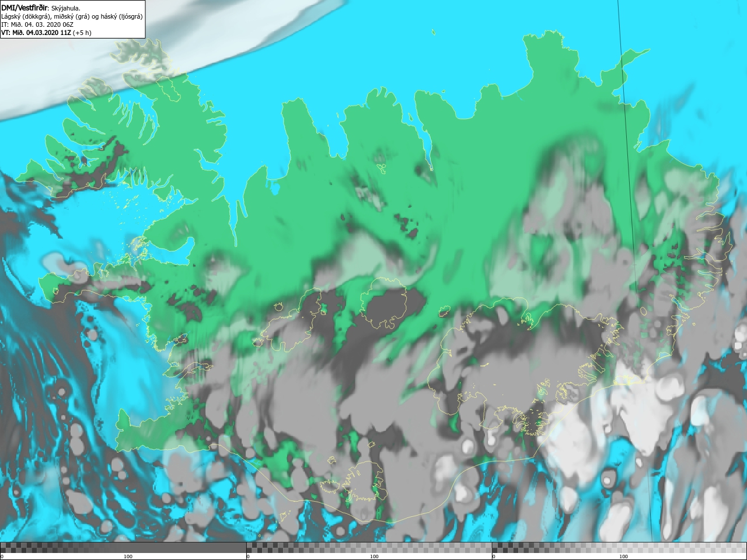Screen dimensions: 747x560
Task: Click the '100' label under the middle gray scale
Action: click(x=374, y=556)
